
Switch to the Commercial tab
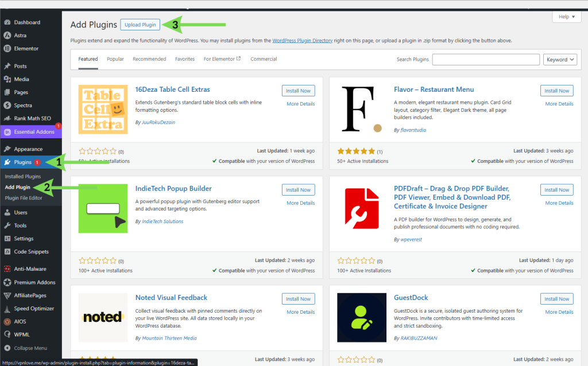click(x=264, y=59)
